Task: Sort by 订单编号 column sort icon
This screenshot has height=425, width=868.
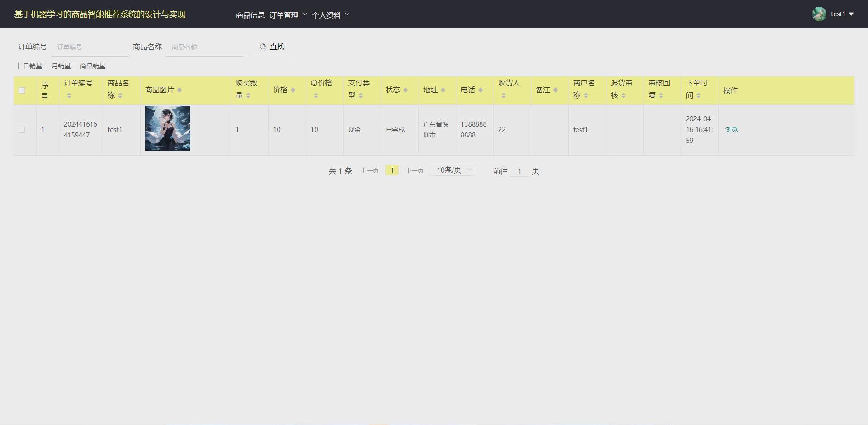Action: click(x=69, y=95)
